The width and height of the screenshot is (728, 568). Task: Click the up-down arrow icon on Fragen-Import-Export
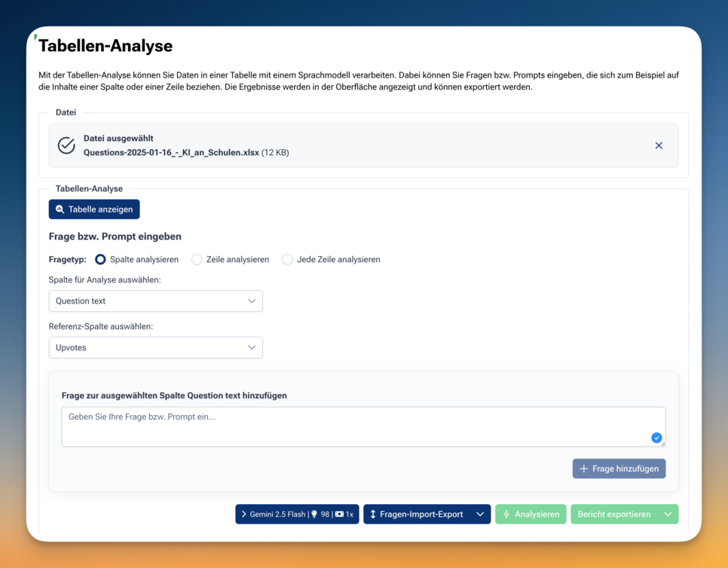[x=373, y=515]
